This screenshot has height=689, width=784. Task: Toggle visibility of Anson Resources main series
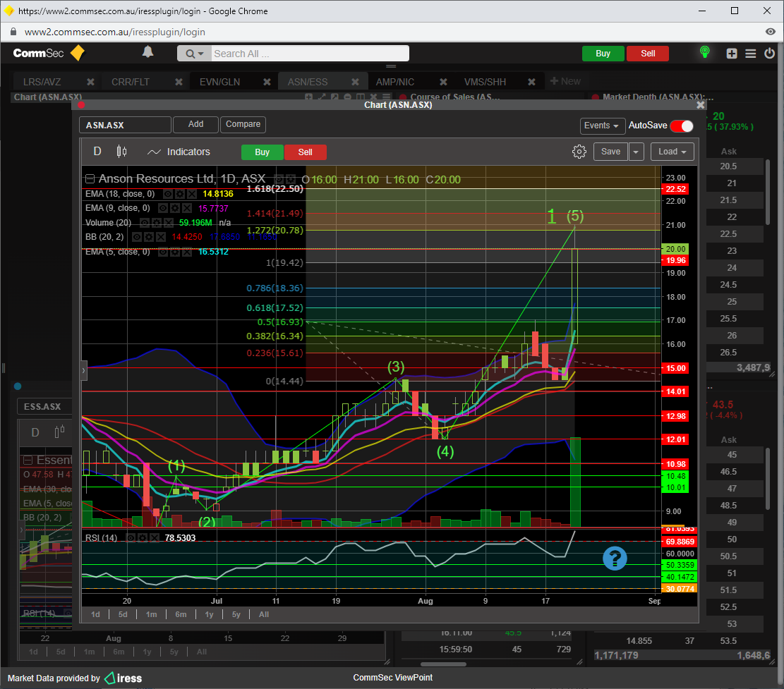(x=279, y=179)
